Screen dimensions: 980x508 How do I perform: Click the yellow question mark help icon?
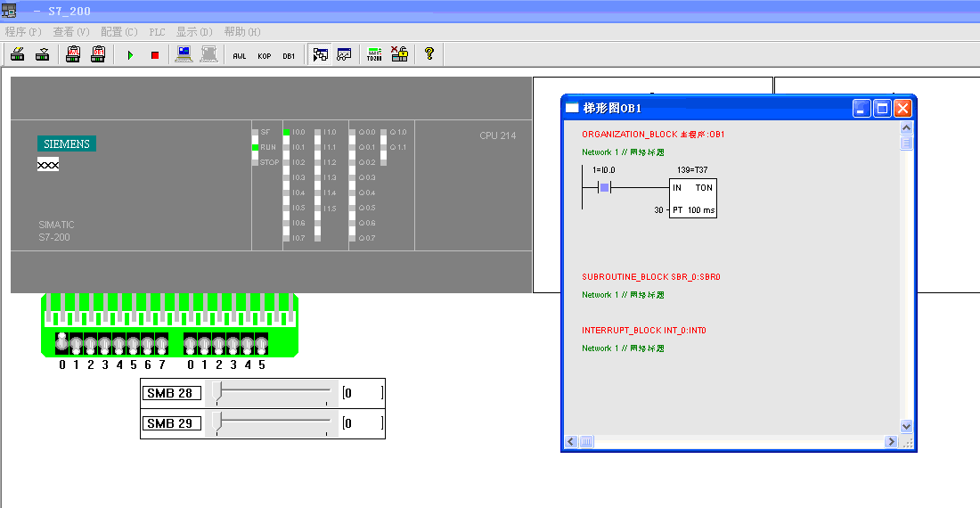[x=429, y=54]
